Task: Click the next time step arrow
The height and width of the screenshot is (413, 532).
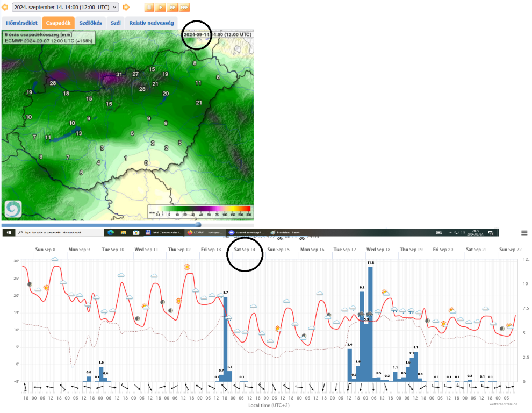Action: pyautogui.click(x=126, y=8)
